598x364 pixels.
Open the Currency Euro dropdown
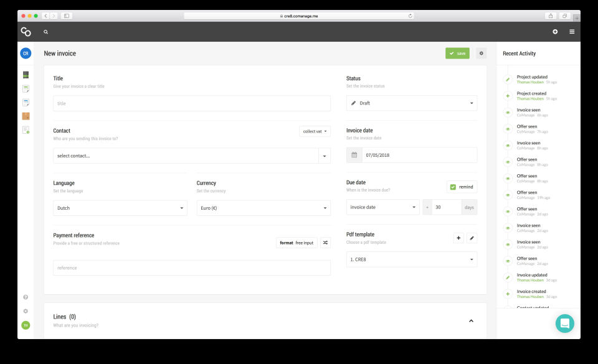263,208
